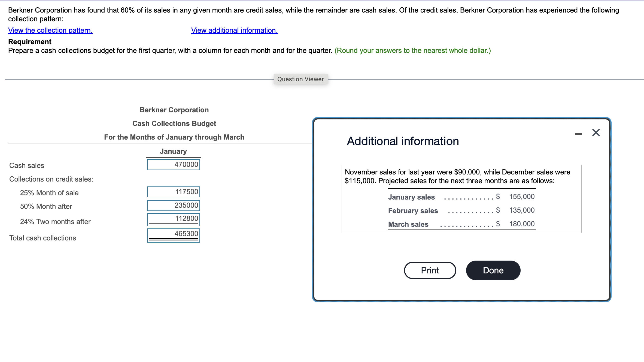Click the January sales 155,000 amount
The image size is (644, 362).
[x=522, y=197]
